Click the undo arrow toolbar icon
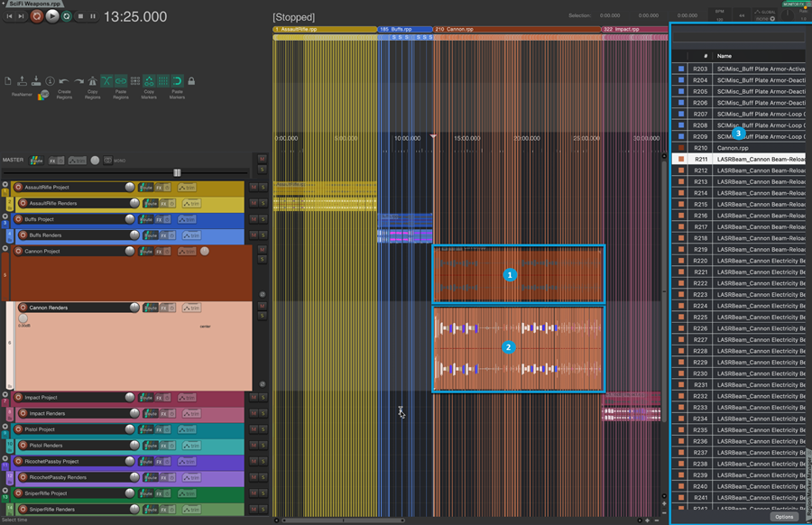The image size is (812, 525). click(x=64, y=81)
